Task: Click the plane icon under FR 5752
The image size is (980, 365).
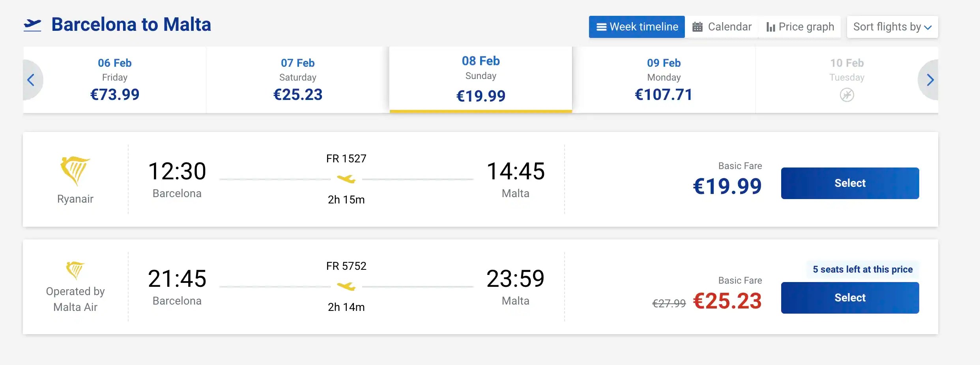Action: coord(346,286)
